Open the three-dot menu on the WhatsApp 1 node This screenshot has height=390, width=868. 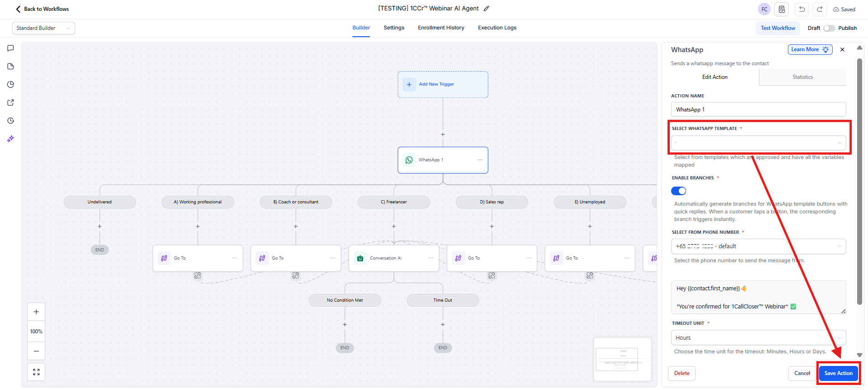pyautogui.click(x=480, y=160)
